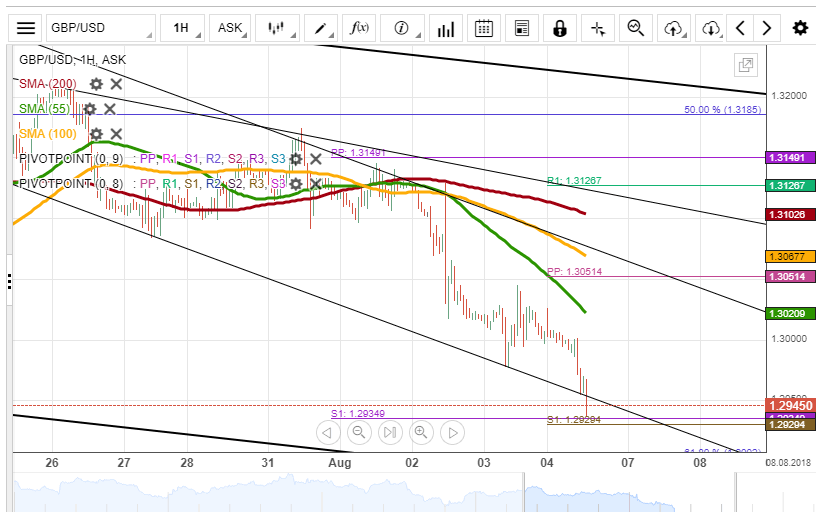
Task: Open the news list icon
Action: [522, 28]
